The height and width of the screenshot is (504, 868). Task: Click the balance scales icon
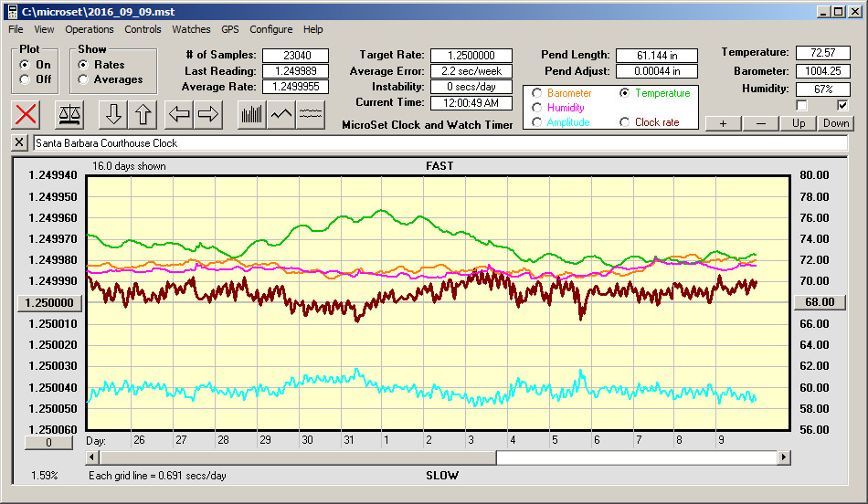pyautogui.click(x=69, y=114)
